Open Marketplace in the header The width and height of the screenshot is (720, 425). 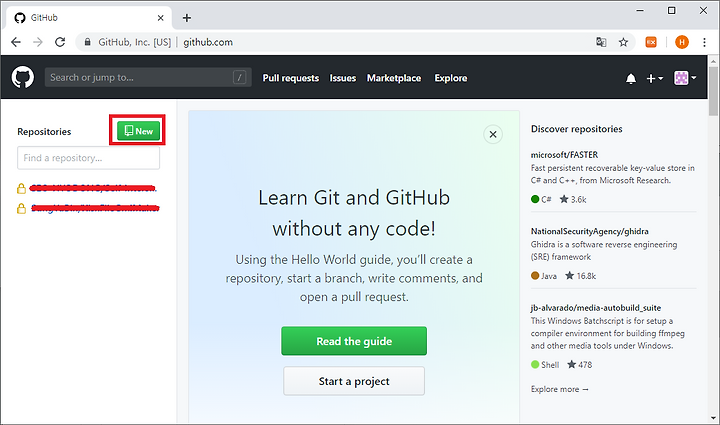pos(394,78)
